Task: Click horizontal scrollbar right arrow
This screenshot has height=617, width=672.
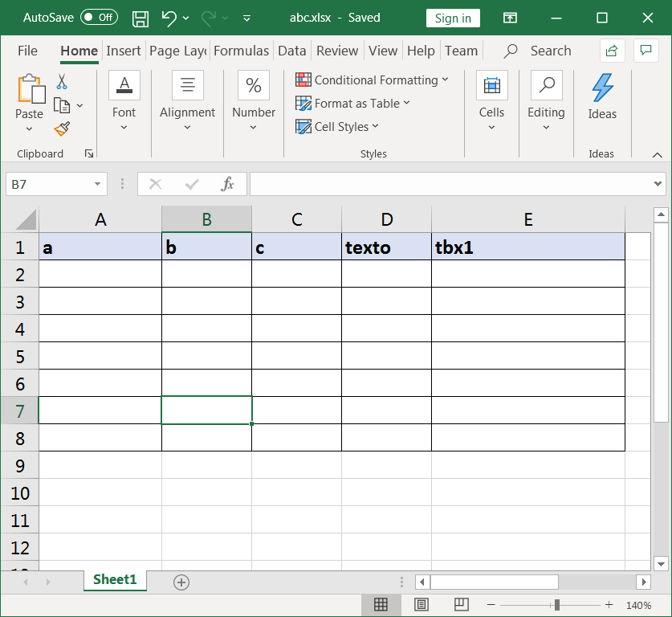Action: coord(644,582)
